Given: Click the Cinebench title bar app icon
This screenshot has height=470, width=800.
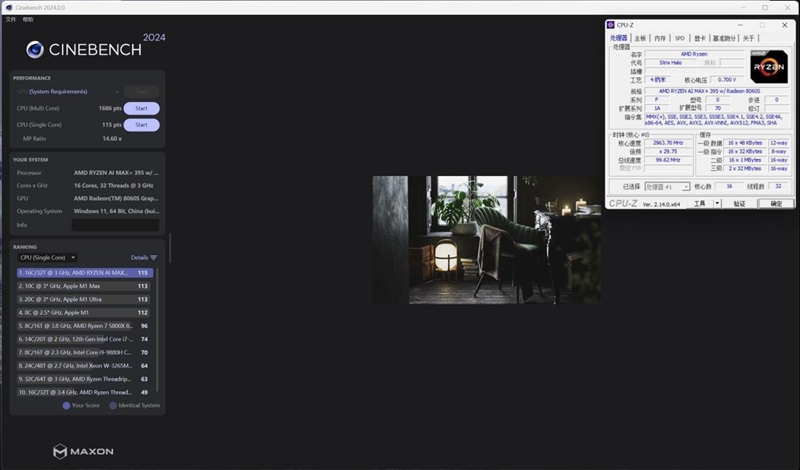Looking at the screenshot, I should (7, 8).
